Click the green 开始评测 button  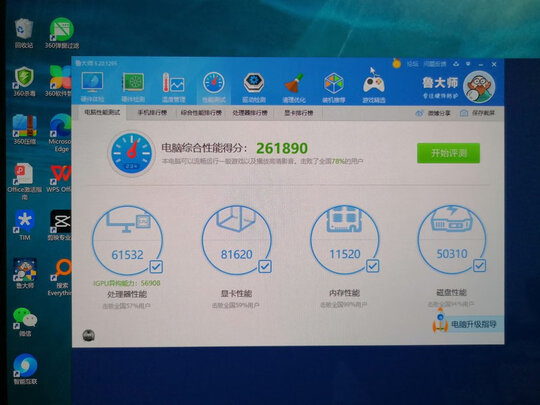click(x=448, y=153)
